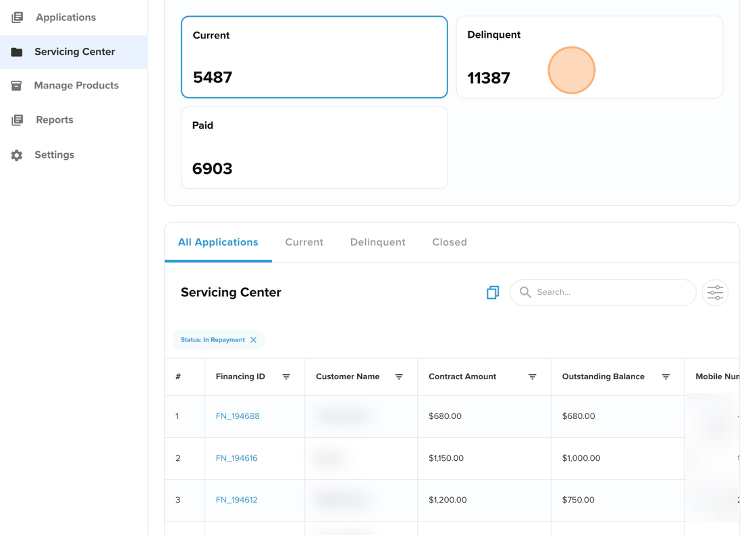Select Servicing Center in the sidebar
Screen dimensions: 756x535
(74, 51)
